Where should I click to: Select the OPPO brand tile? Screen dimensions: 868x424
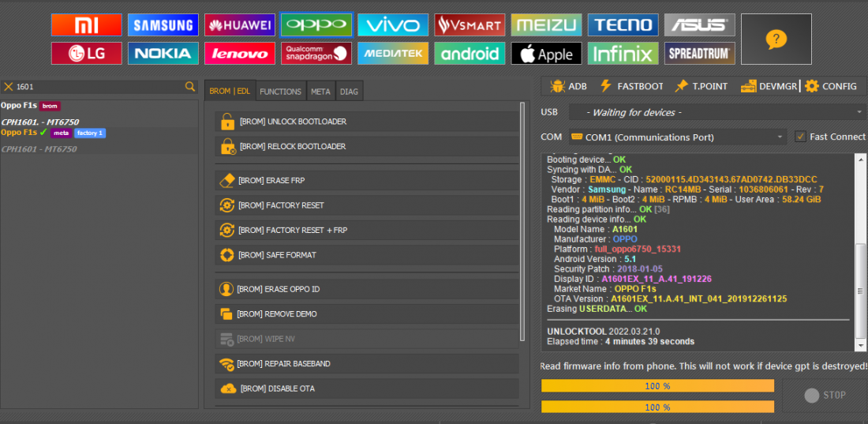click(316, 25)
